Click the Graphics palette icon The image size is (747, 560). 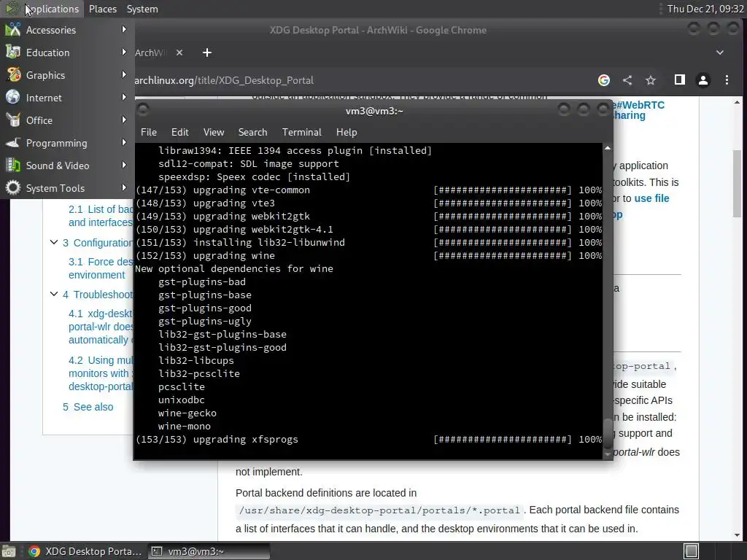[x=13, y=75]
